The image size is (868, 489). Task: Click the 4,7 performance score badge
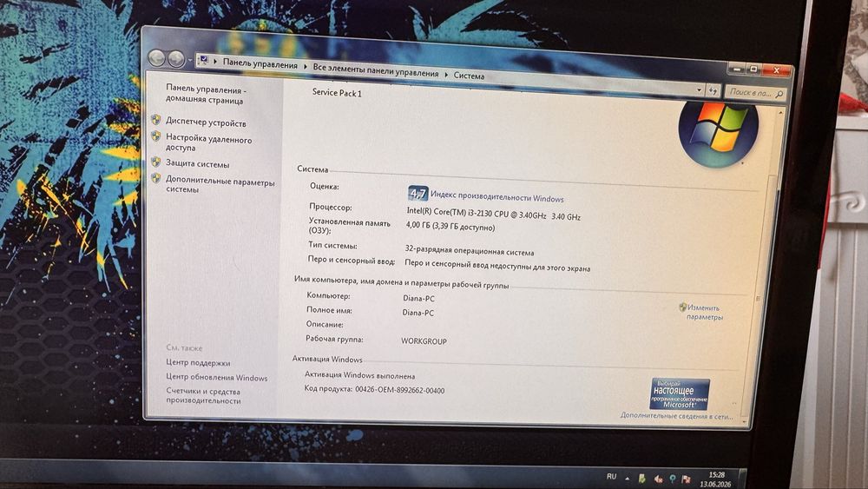click(418, 194)
